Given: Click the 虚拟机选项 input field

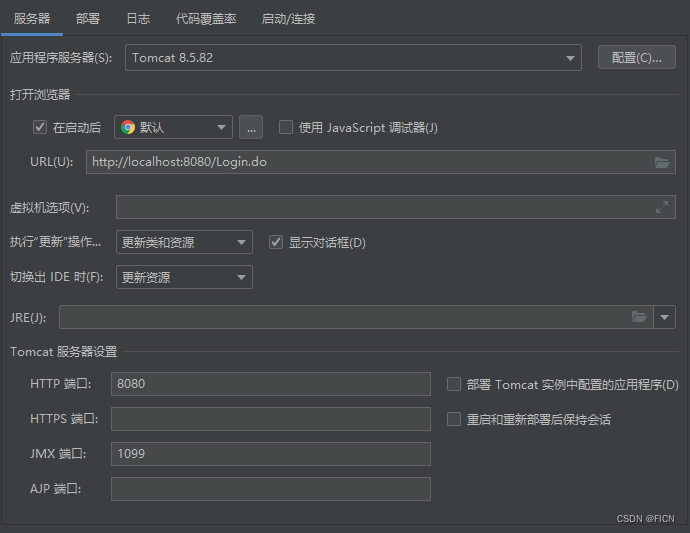Looking at the screenshot, I should [396, 207].
